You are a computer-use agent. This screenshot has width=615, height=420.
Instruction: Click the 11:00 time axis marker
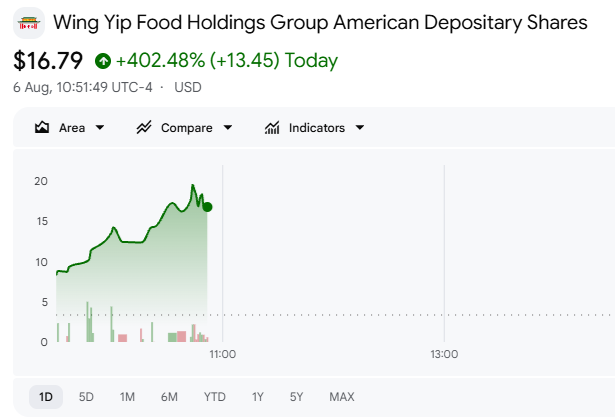[x=222, y=354]
